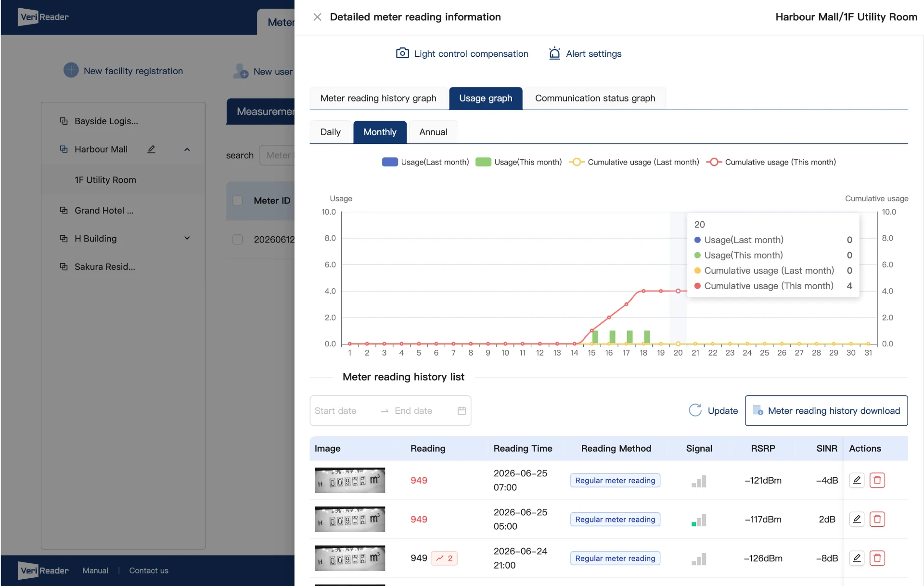
Task: Click signal strength icon for 07:00 reading
Action: pyautogui.click(x=699, y=481)
